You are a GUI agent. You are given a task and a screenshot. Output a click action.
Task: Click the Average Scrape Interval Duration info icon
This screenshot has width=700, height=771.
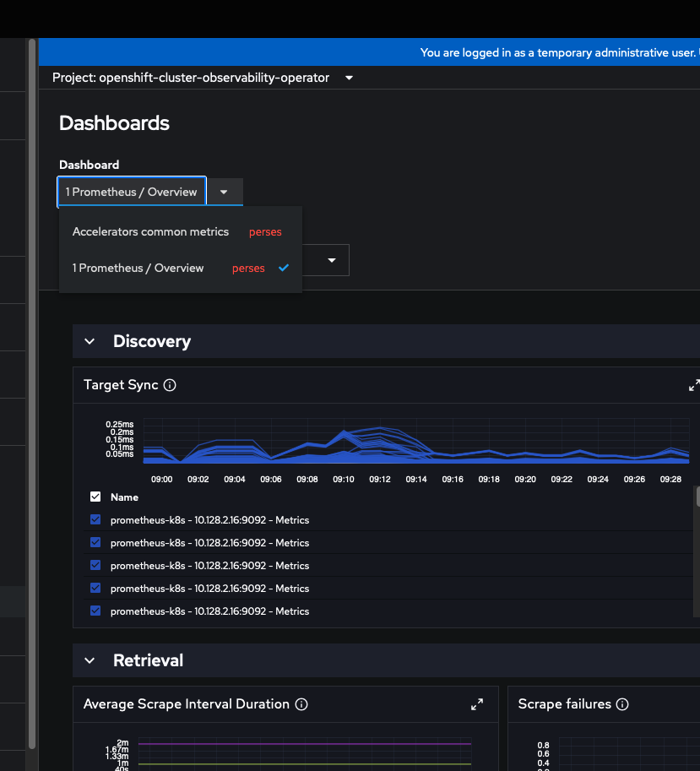pyautogui.click(x=301, y=704)
